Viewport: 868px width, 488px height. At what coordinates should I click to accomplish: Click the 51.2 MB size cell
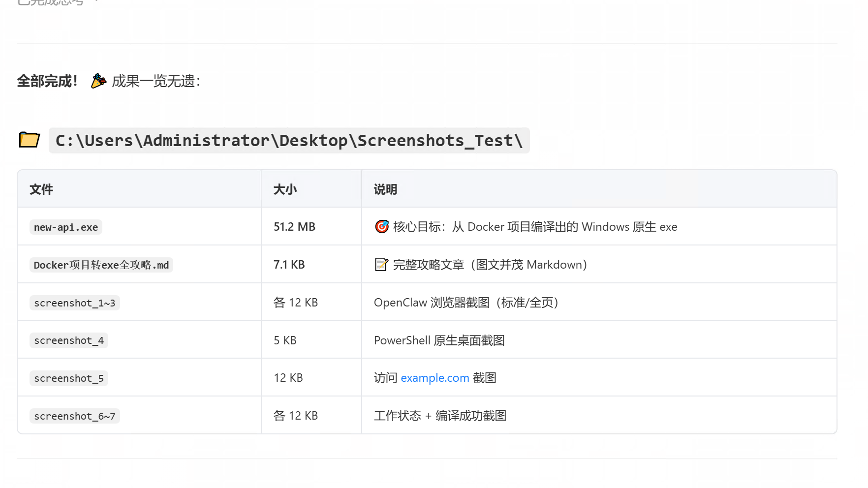coord(294,227)
